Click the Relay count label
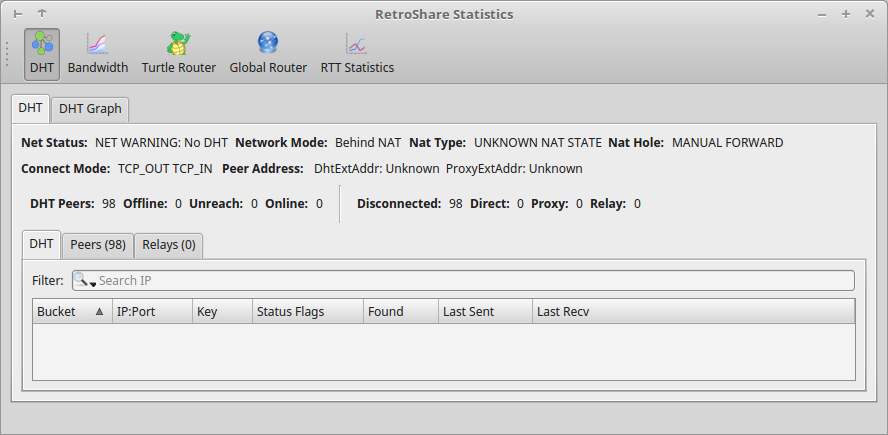Screen dimensions: 888x435 (608, 204)
